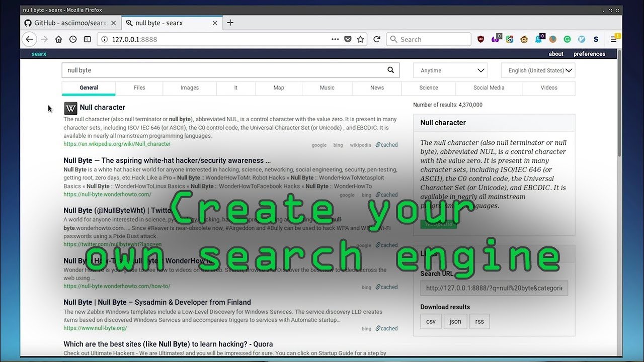Open the Null character result title
This screenshot has height=362, width=644.
click(x=102, y=107)
